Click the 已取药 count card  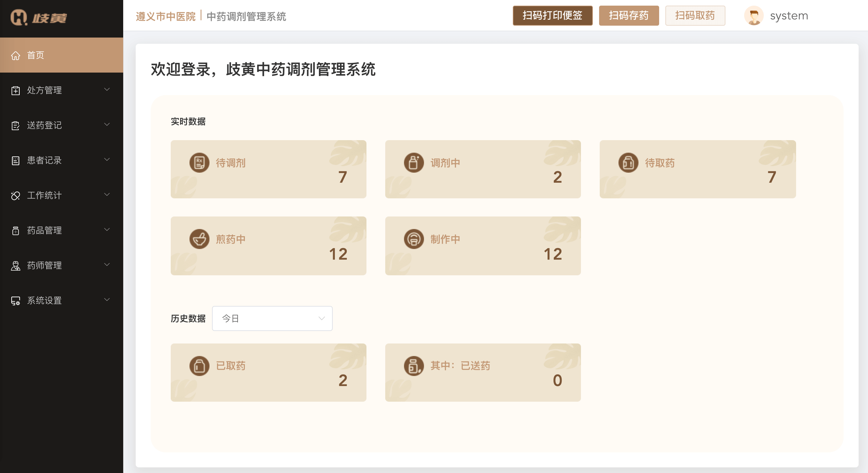(268, 373)
